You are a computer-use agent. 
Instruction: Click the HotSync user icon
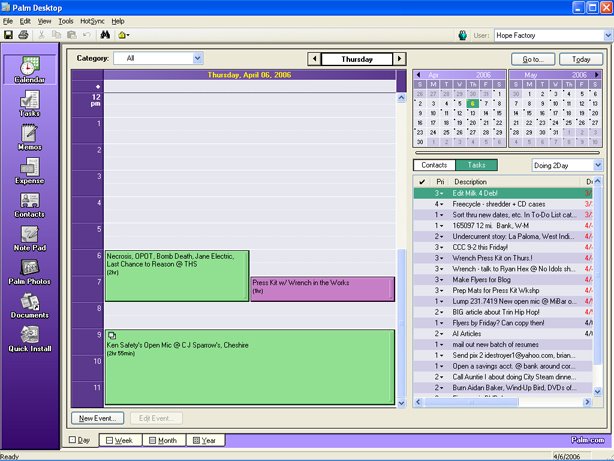point(463,35)
